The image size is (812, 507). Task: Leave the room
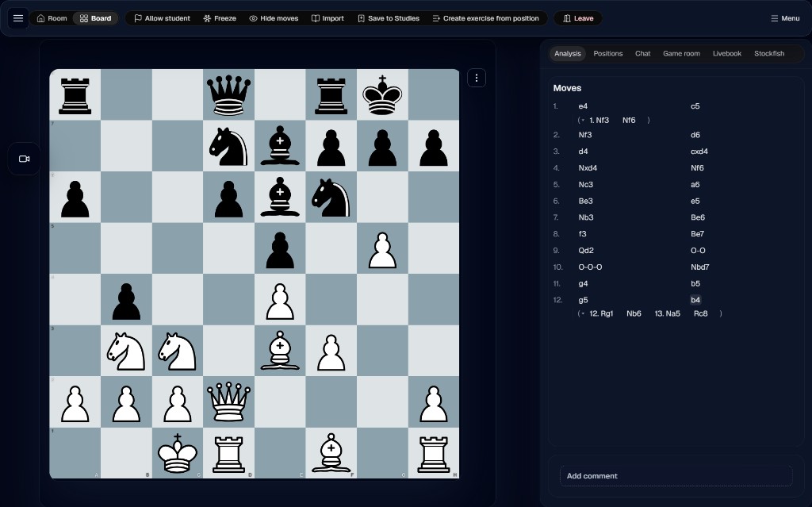[578, 18]
